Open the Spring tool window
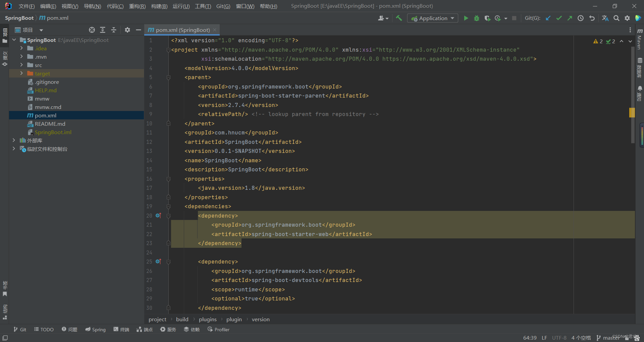 point(95,330)
